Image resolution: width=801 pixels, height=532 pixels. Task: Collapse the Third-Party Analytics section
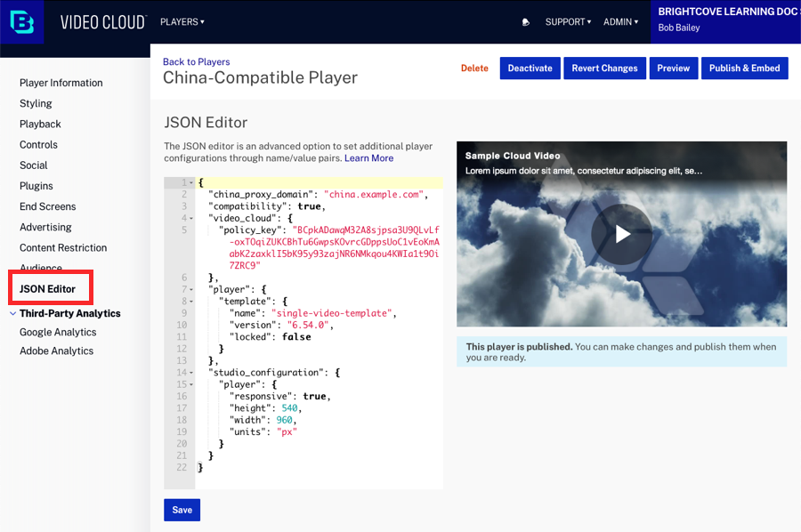point(12,313)
